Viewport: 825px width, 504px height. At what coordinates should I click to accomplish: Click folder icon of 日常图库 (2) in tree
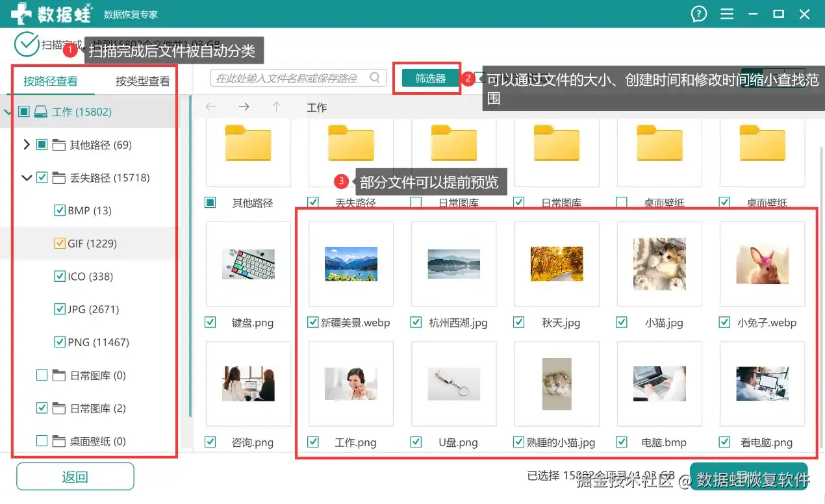tap(59, 409)
